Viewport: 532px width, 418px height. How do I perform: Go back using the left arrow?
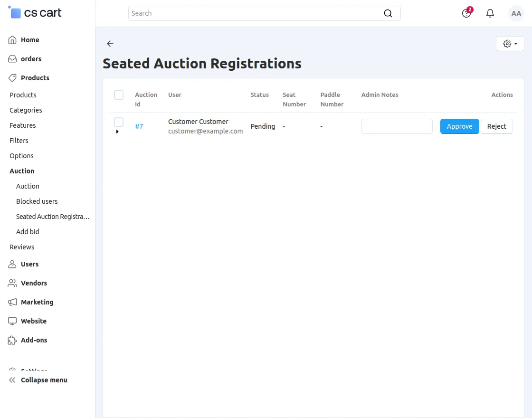pyautogui.click(x=110, y=43)
